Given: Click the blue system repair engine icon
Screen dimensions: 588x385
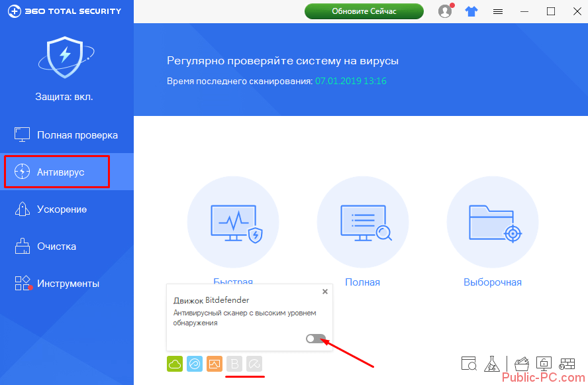Looking at the screenshot, I should coord(195,364).
